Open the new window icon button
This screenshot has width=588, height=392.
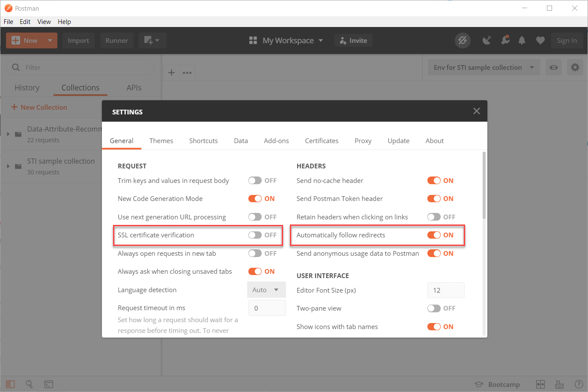coord(152,40)
